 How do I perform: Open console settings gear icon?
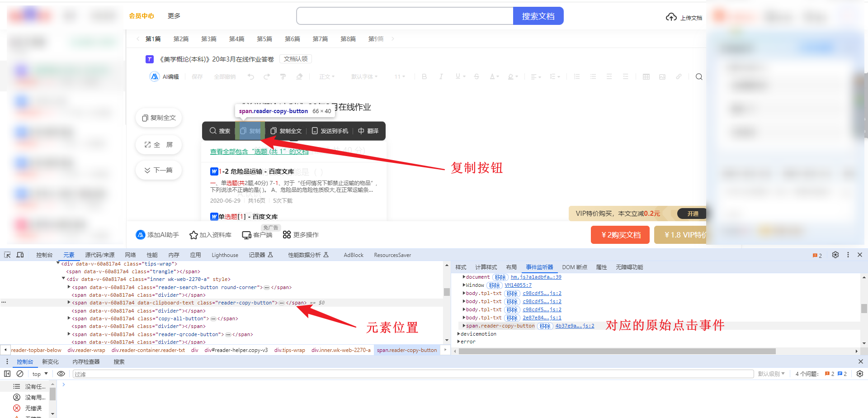[860, 374]
